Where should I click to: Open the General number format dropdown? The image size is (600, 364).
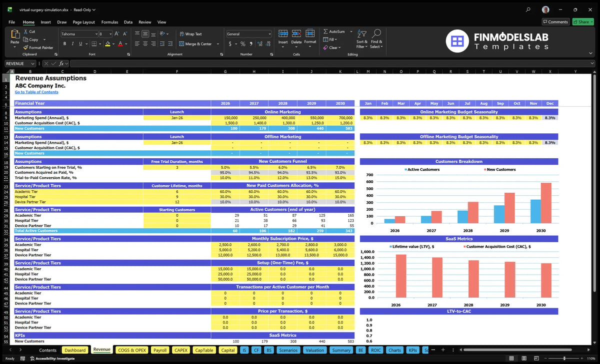(x=269, y=34)
